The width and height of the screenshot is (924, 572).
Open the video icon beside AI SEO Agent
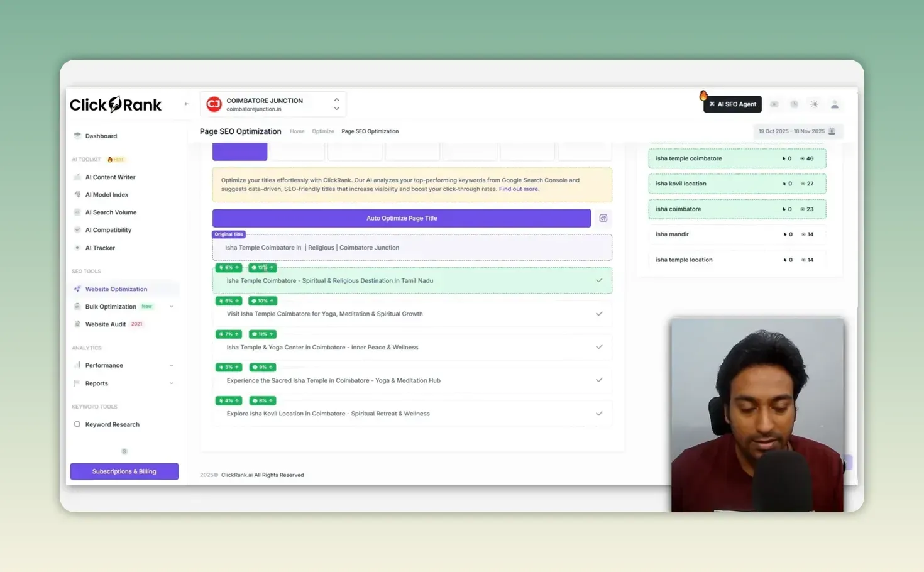click(x=774, y=104)
